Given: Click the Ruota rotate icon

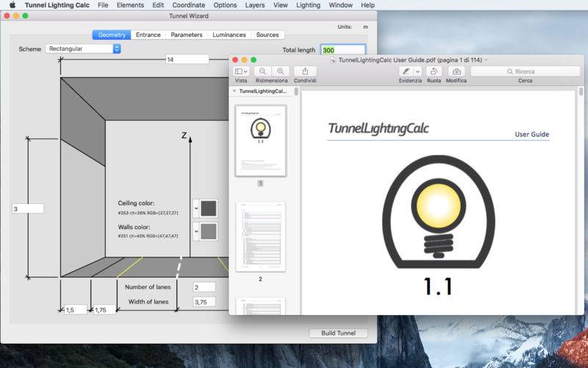Looking at the screenshot, I should coord(434,71).
